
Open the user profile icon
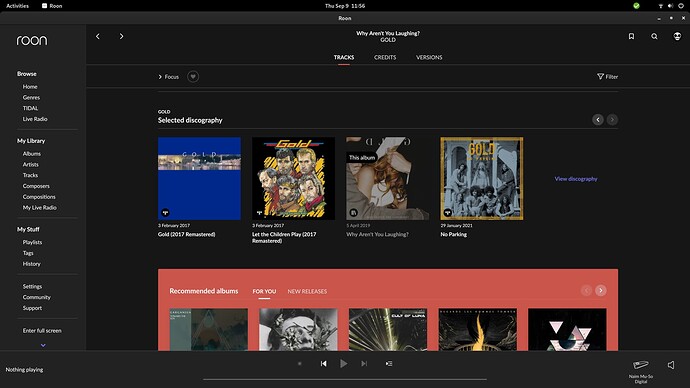coord(677,37)
